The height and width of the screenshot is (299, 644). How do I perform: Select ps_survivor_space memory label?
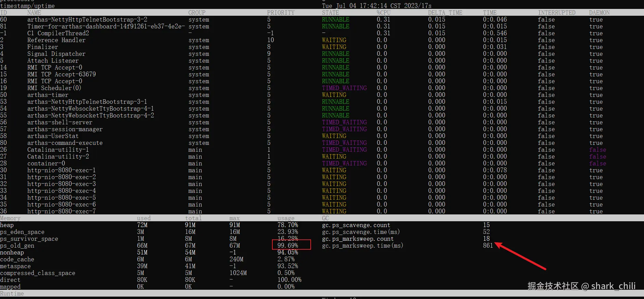(29, 239)
